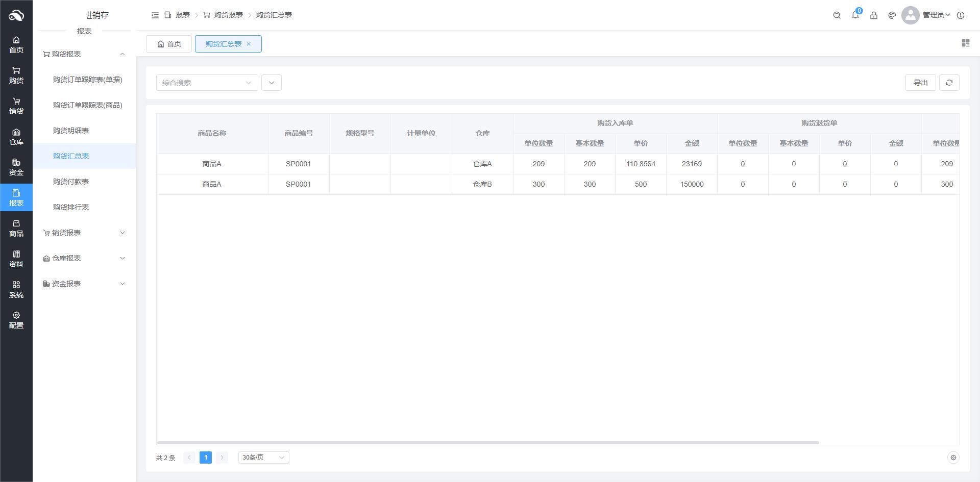Close the 购货汇总表 tab

249,44
